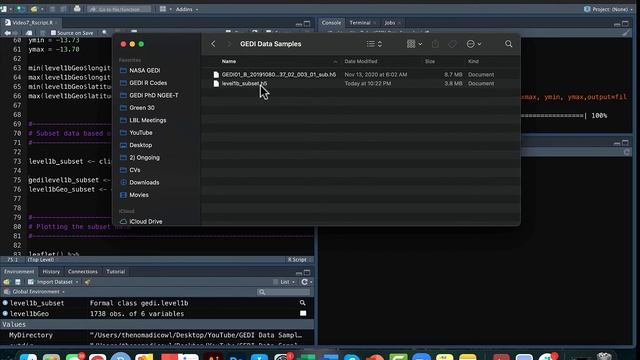Click the Finder Tags icon
640x360 pixels.
(452, 44)
